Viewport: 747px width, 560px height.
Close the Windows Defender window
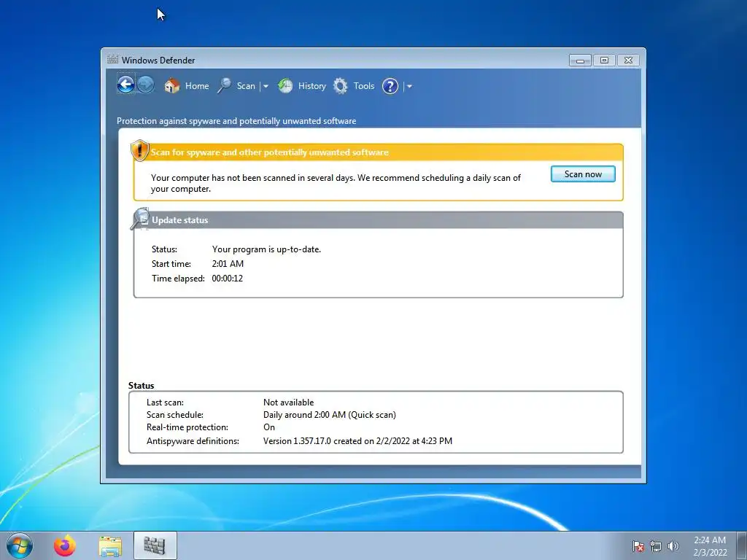pyautogui.click(x=628, y=61)
